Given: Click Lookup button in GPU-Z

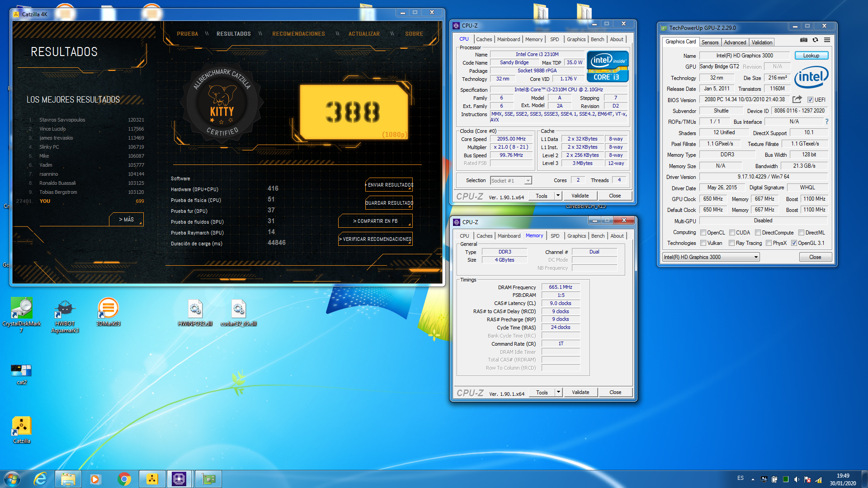Looking at the screenshot, I should (x=811, y=56).
